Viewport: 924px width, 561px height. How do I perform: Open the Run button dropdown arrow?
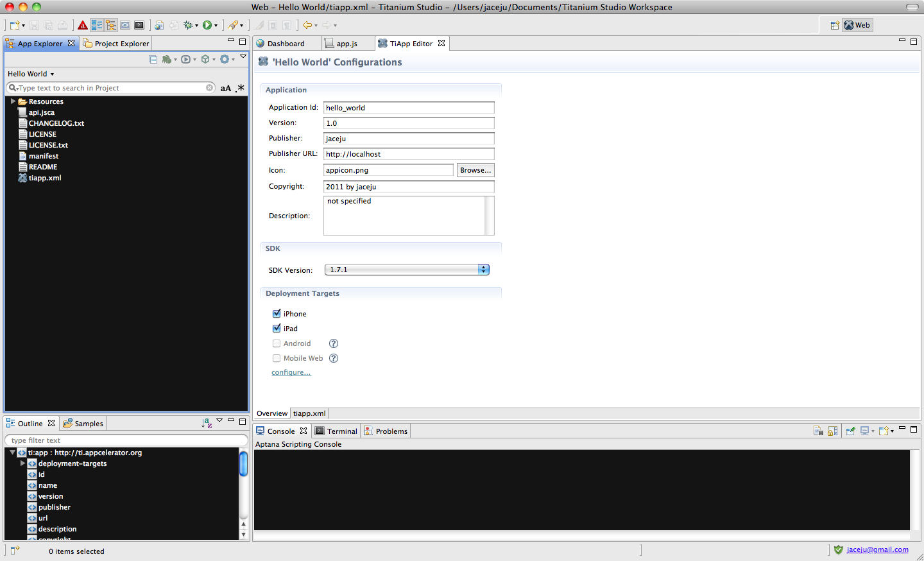(x=216, y=26)
